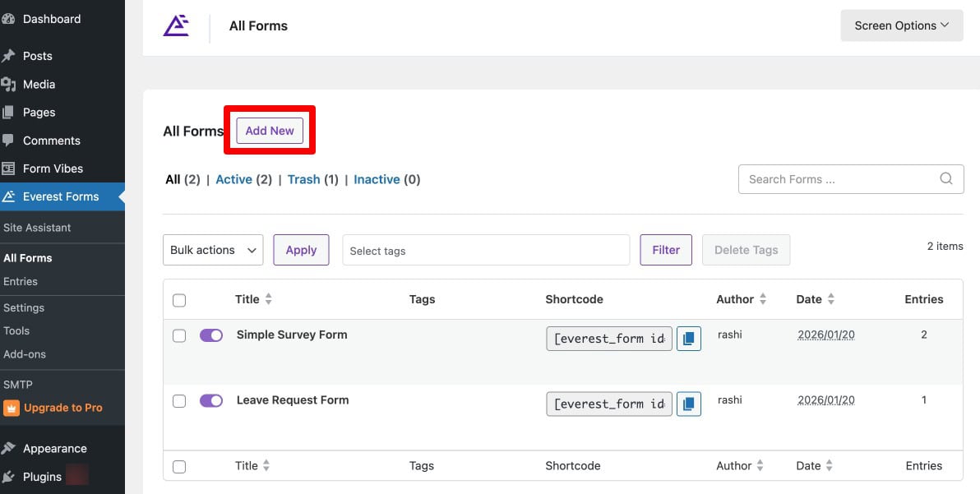The height and width of the screenshot is (494, 980).
Task: Disable the Simple Survey Form toggle
Action: coord(211,335)
